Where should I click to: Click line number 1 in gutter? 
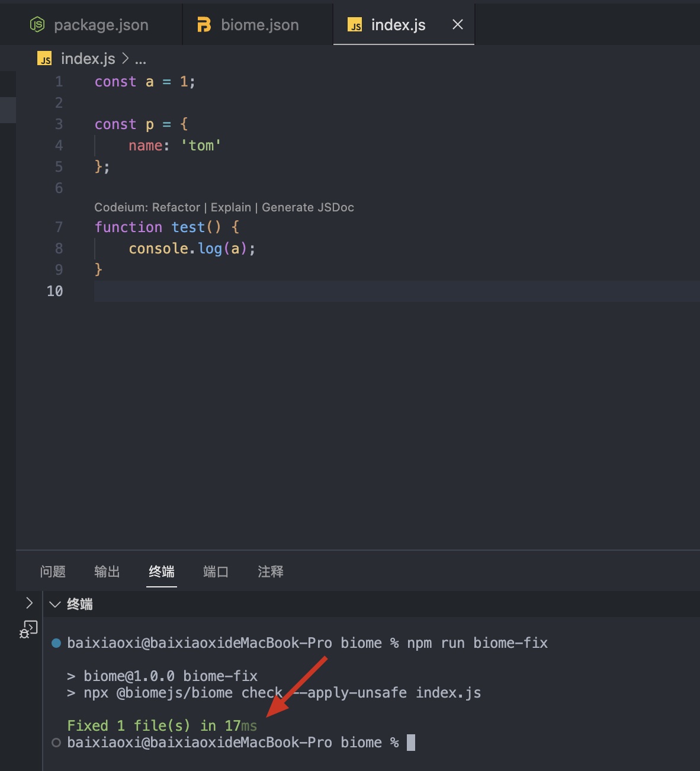59,82
